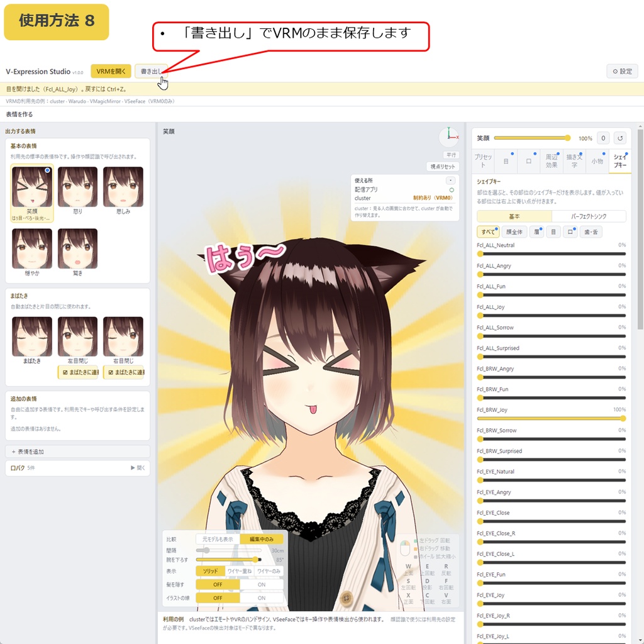The image size is (644, 644).
Task: Click the 100% value of Fcl_BRW_Joy
Action: click(x=619, y=409)
